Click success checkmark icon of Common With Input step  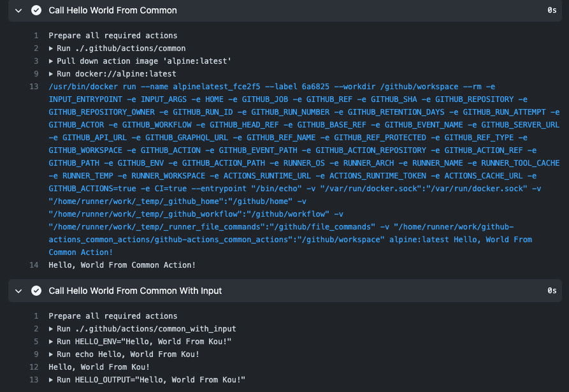(x=36, y=291)
